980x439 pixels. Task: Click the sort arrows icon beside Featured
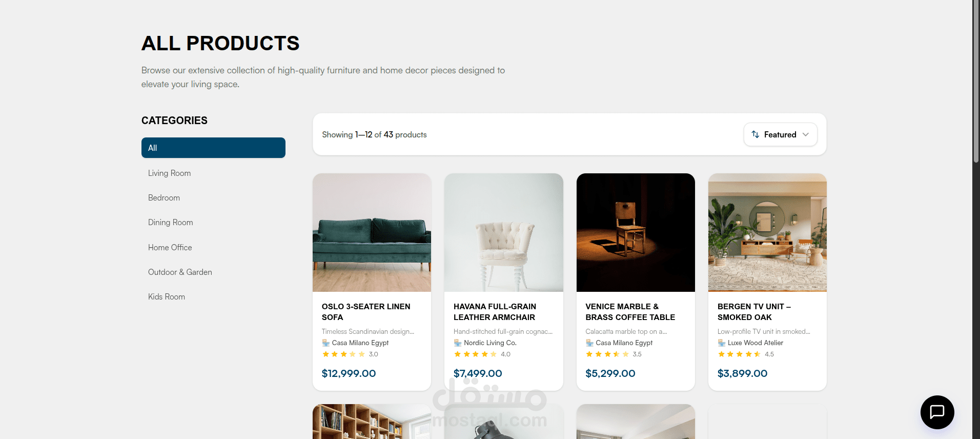[x=756, y=134]
